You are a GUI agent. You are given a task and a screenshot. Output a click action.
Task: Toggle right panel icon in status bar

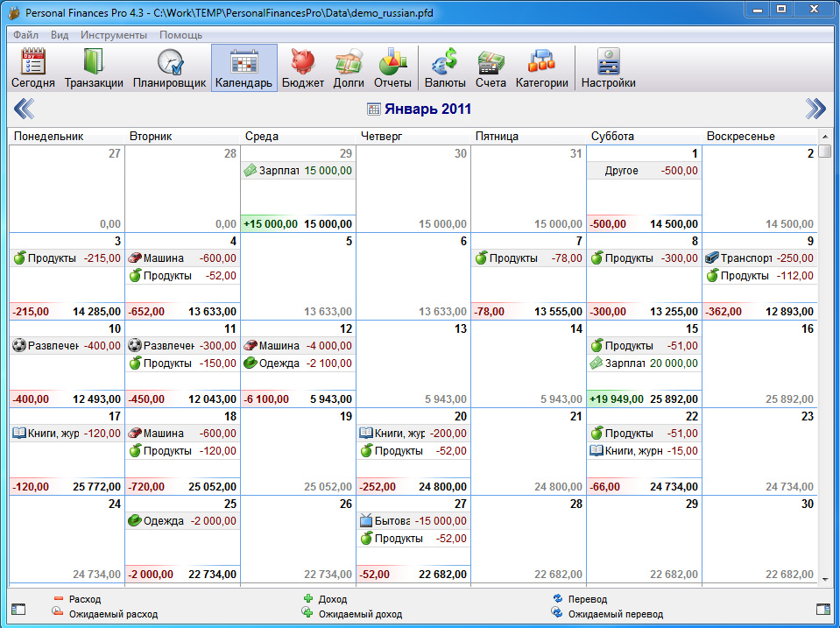[822, 608]
